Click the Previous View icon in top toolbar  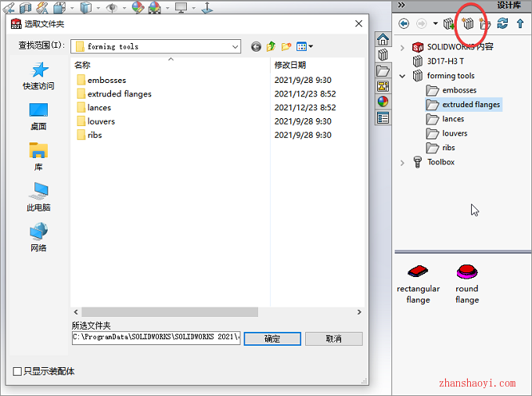point(9,8)
